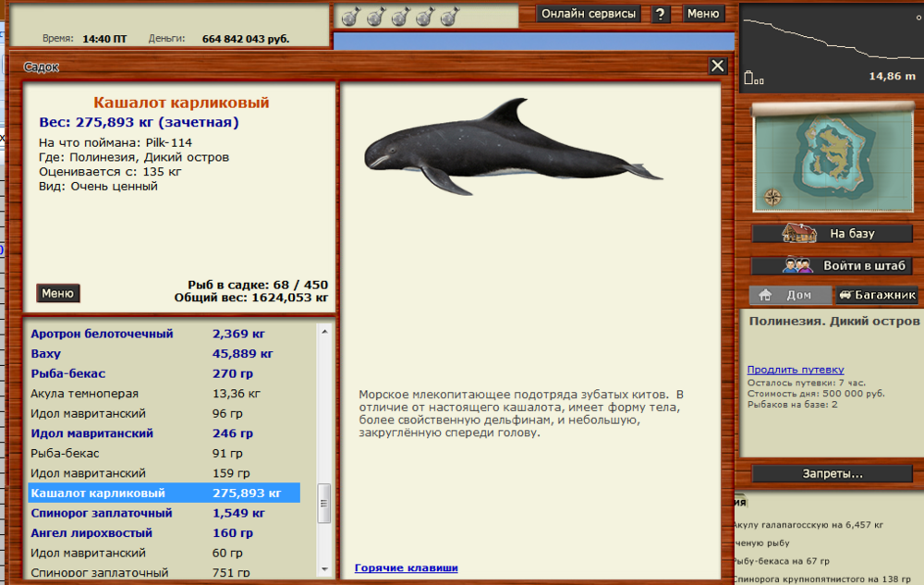Open the Меню in the top-right corner
This screenshot has width=924, height=585.
[x=704, y=13]
